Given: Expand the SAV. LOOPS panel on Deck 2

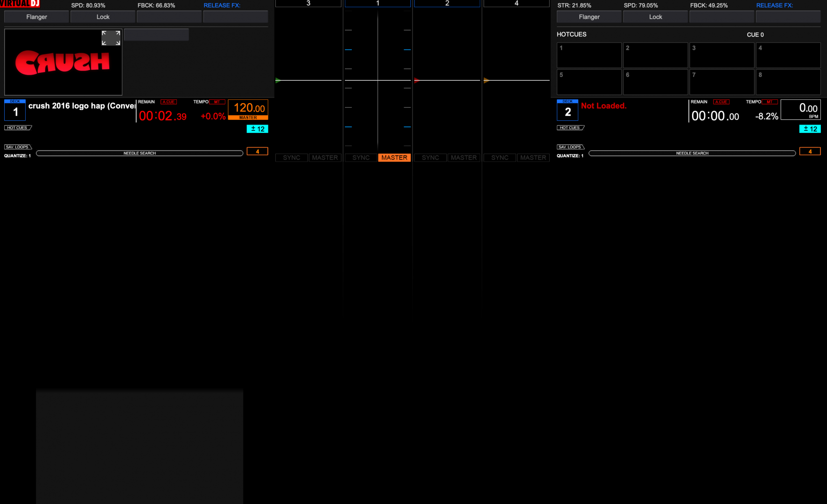Looking at the screenshot, I should coord(570,147).
